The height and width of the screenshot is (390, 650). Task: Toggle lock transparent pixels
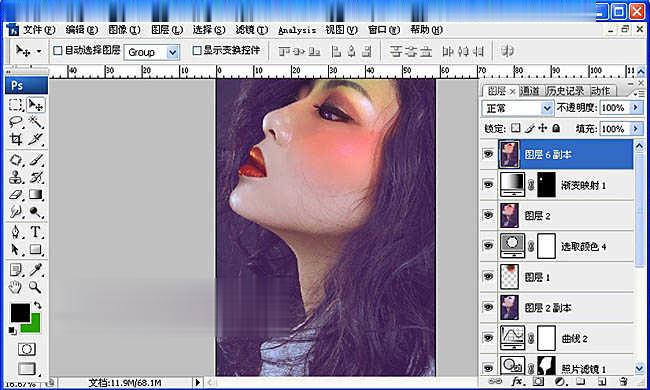pos(515,128)
